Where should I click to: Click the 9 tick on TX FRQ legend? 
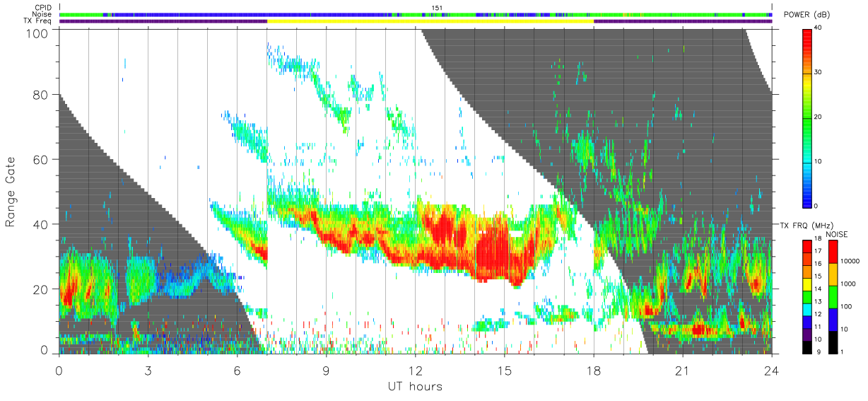[x=819, y=352]
